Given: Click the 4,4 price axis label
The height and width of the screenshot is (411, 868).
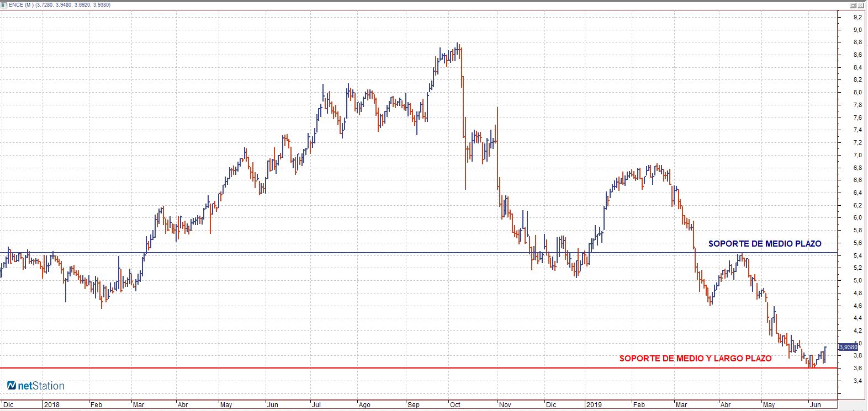Looking at the screenshot, I should click(858, 318).
